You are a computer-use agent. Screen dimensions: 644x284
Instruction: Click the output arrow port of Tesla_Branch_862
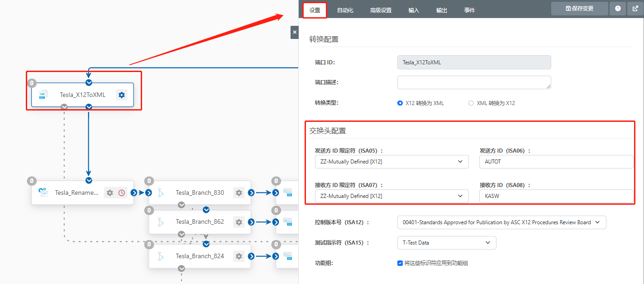coord(251,221)
